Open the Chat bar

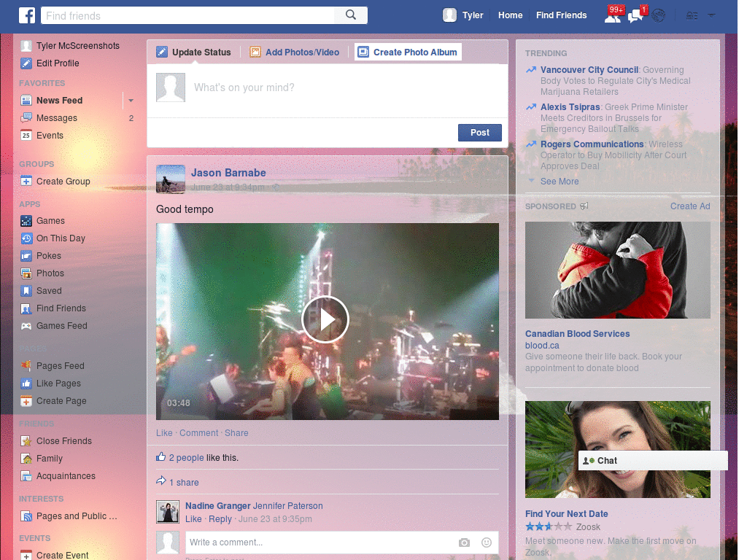pos(652,461)
